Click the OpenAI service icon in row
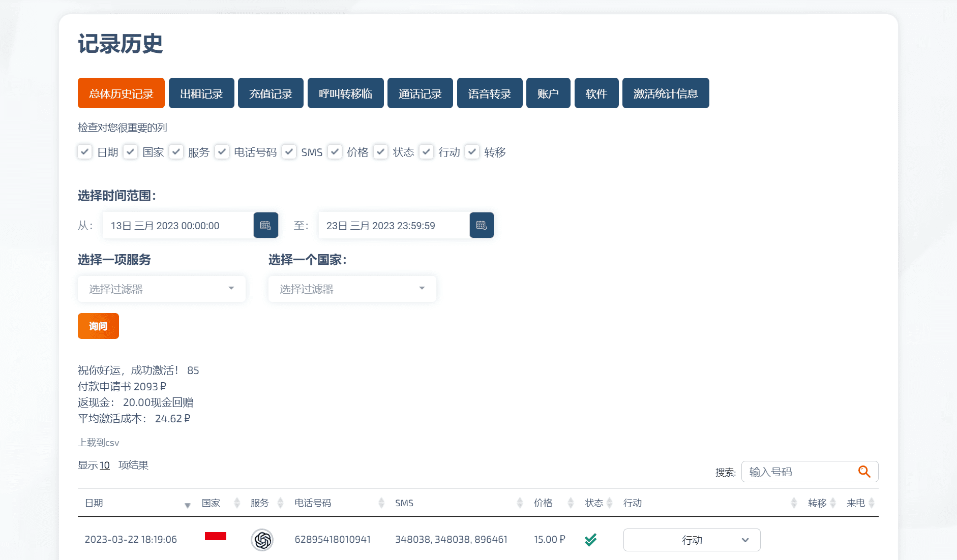 [262, 540]
